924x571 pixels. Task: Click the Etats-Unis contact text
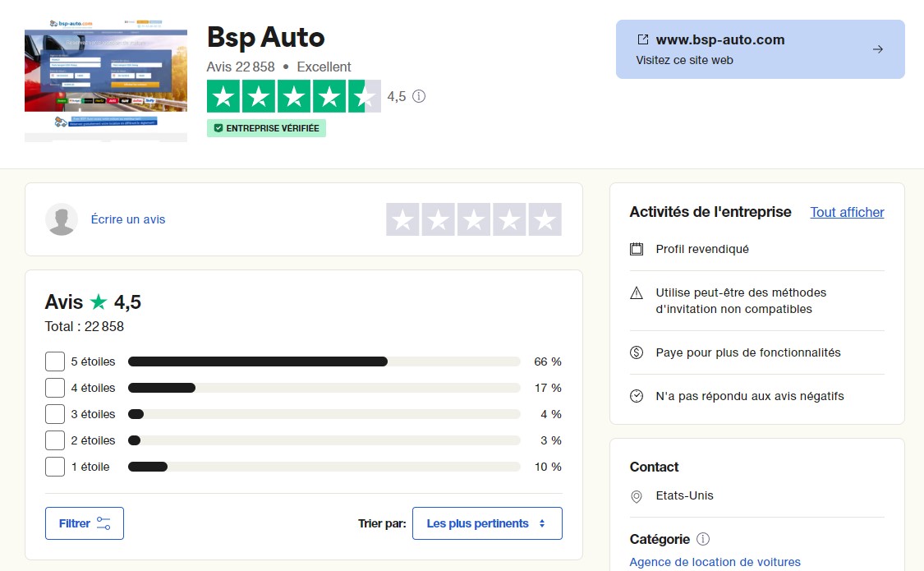685,495
